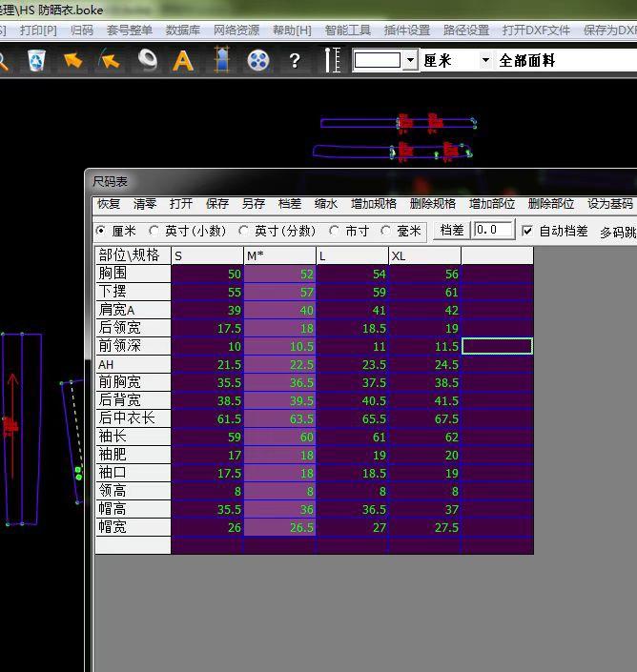Screen dimensions: 637x672
Task: Click the 尺码表 dialog title bar
Action: [361, 182]
